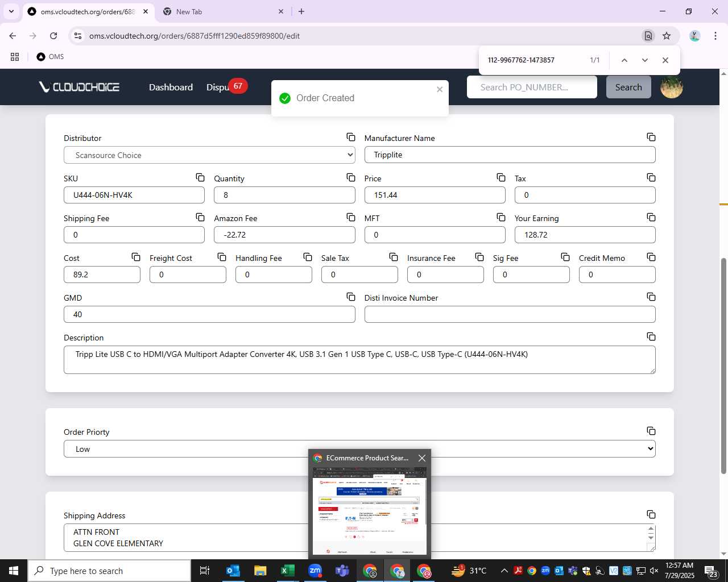Viewport: 728px width, 582px height.
Task: Click the Search button
Action: pos(628,87)
